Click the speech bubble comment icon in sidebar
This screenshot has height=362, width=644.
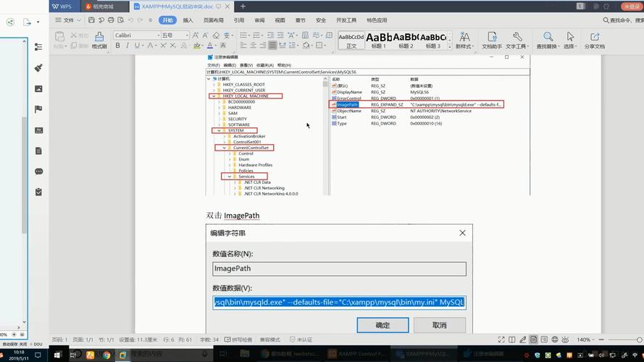pyautogui.click(x=38, y=171)
